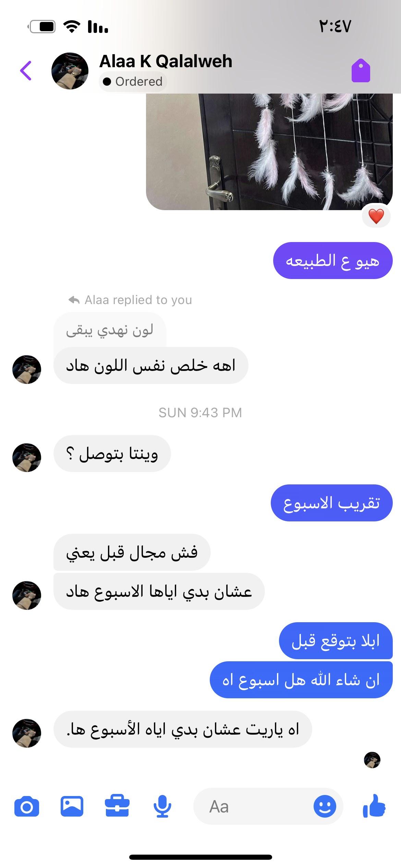Image resolution: width=401 pixels, height=868 pixels.
Task: Open the Ordered status label
Action: [x=133, y=82]
